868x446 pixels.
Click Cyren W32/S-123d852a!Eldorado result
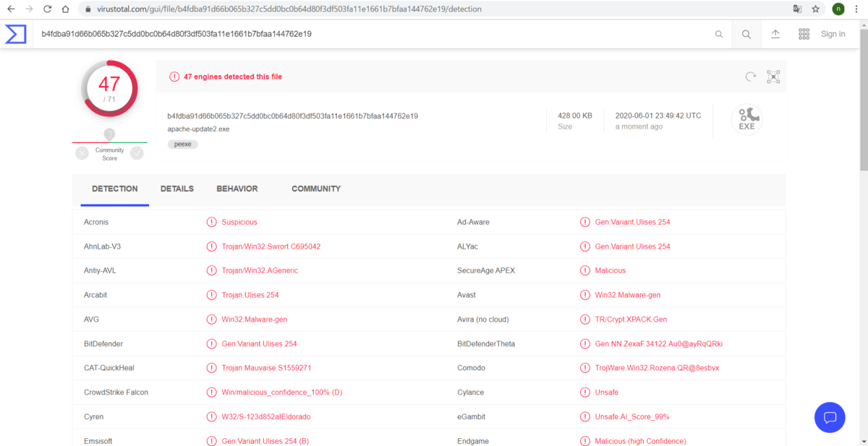[266, 417]
